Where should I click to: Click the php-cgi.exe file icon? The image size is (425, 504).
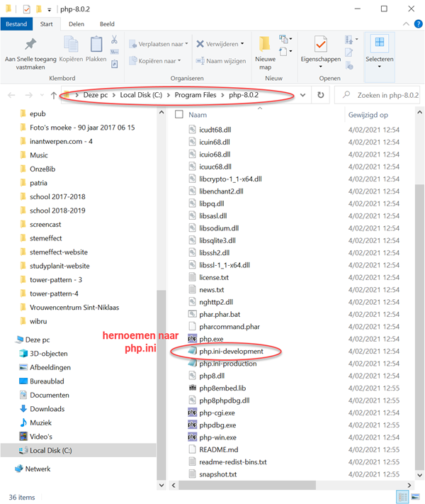click(x=192, y=413)
